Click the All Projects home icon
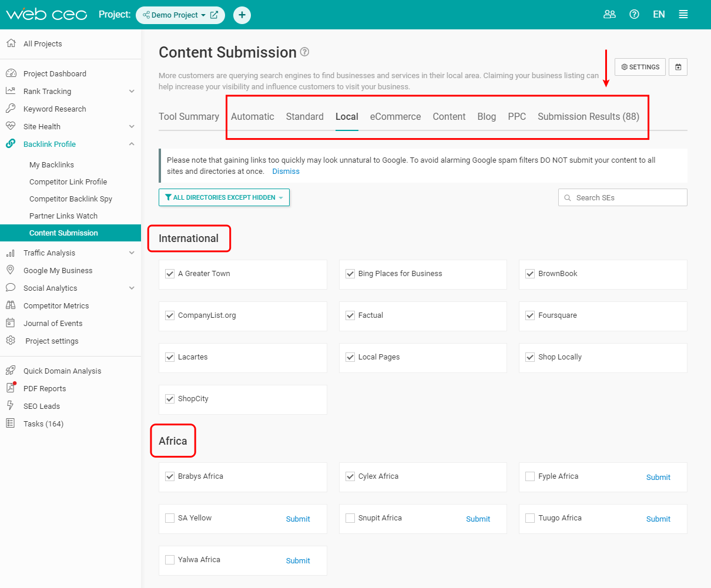Viewport: 711px width, 588px height. point(11,43)
